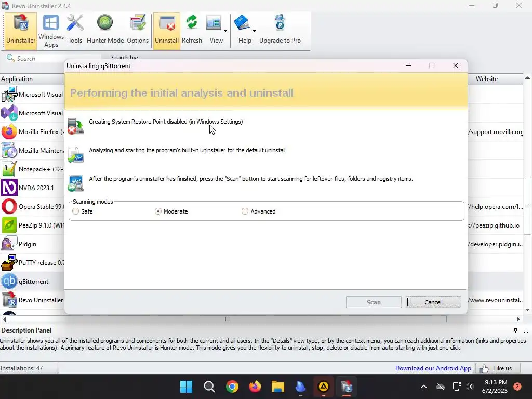The width and height of the screenshot is (532, 399).
Task: Click the Installations: 47 status text
Action: pyautogui.click(x=22, y=368)
